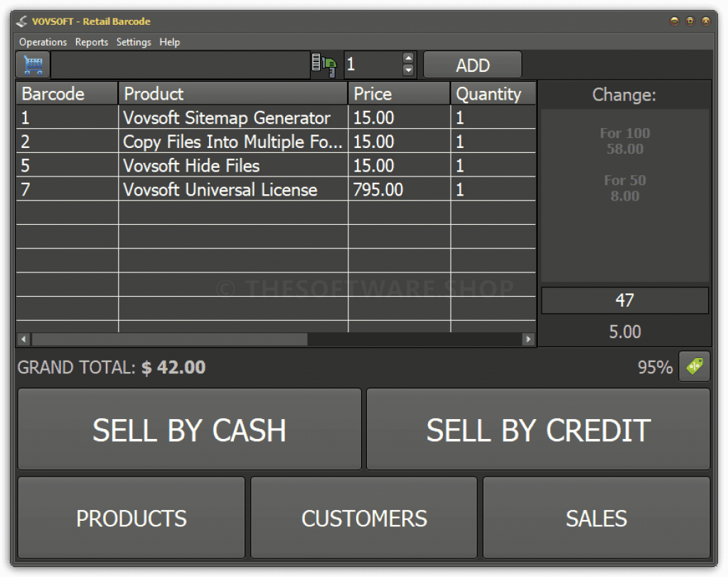Click the Price column header
728x577 pixels.
pos(399,94)
